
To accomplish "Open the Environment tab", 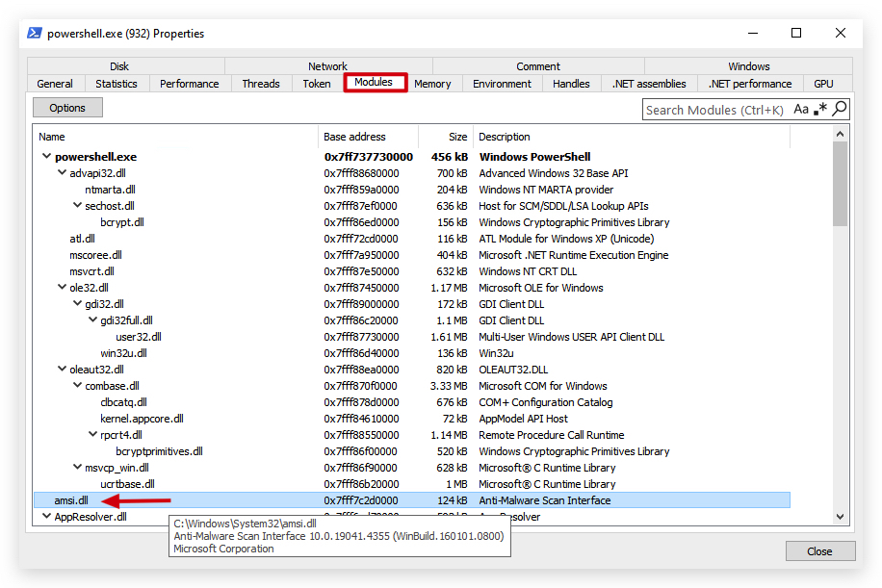I will 502,84.
